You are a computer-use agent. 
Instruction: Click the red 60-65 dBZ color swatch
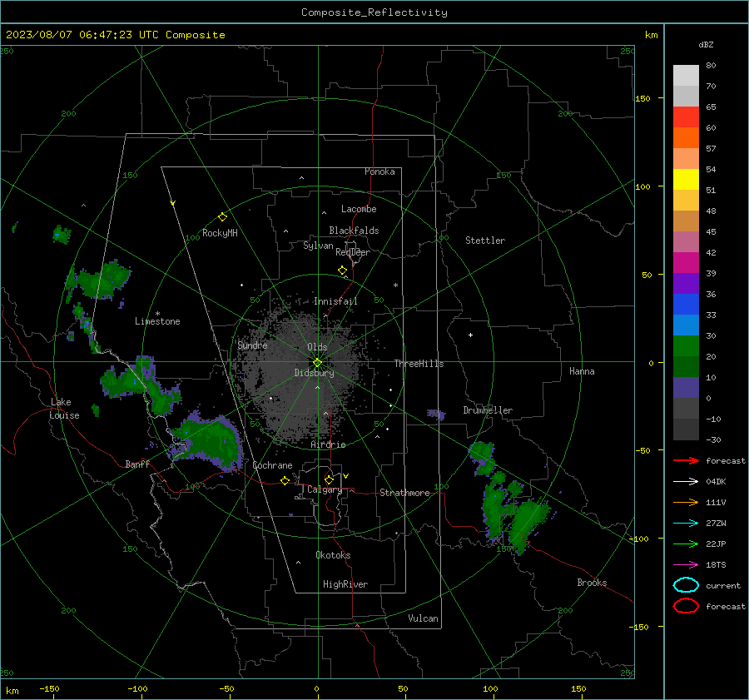pos(686,117)
